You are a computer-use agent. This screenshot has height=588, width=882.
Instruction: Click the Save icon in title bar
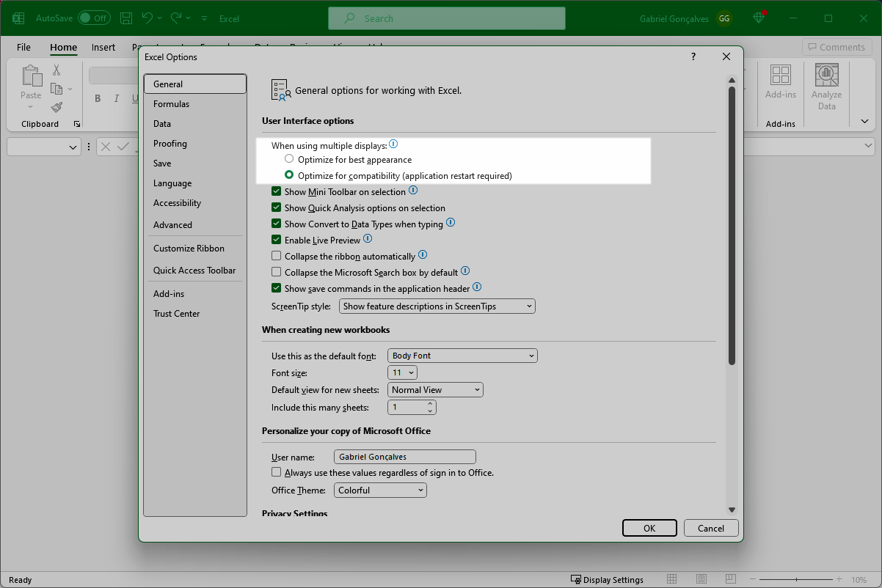[x=126, y=18]
